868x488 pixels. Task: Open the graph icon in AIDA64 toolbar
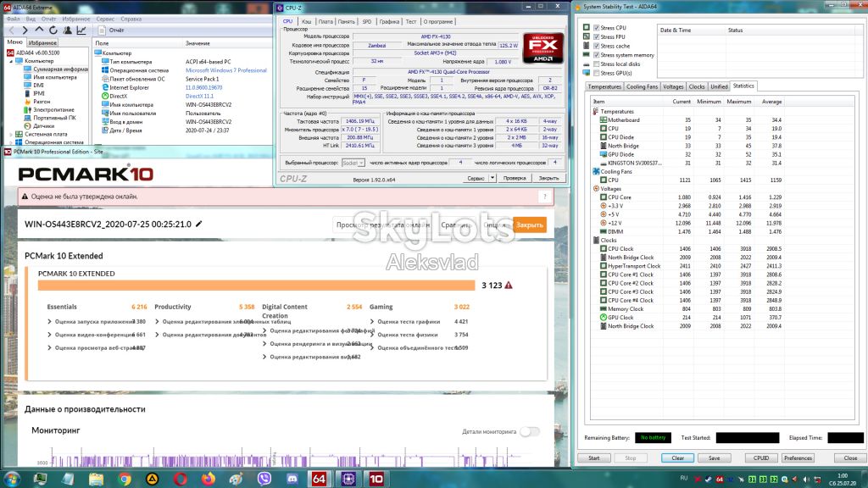[x=81, y=30]
